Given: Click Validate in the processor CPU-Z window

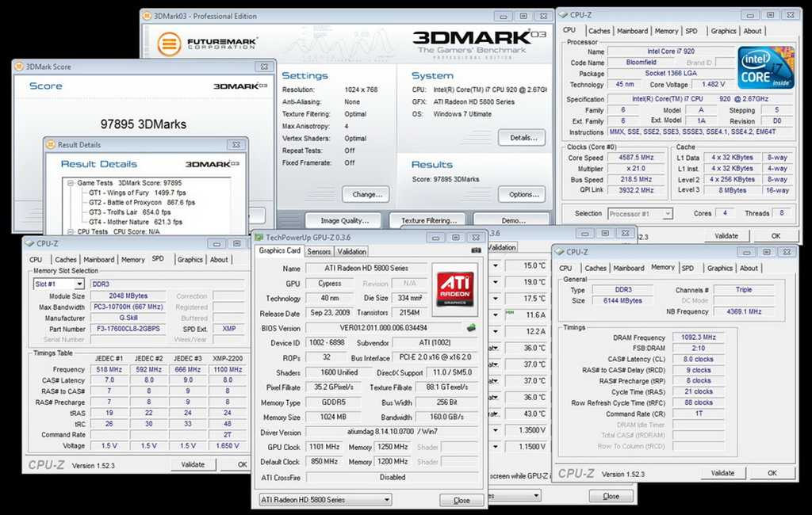Looking at the screenshot, I should 726,236.
